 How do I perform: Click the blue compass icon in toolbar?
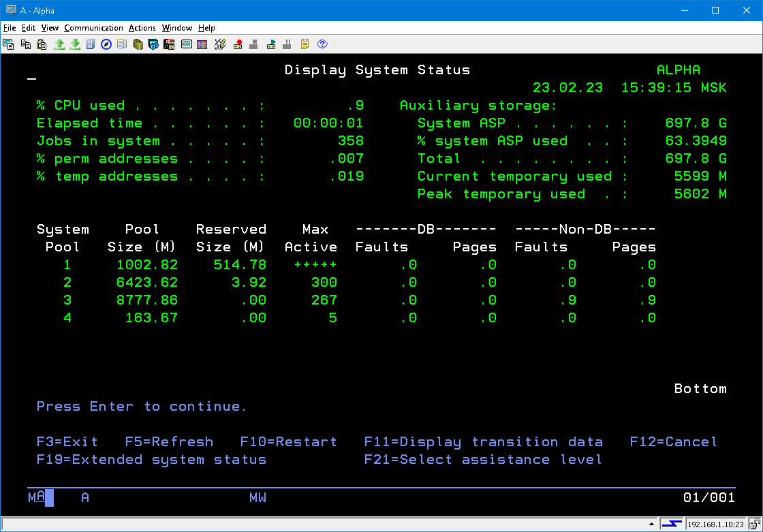point(106,44)
